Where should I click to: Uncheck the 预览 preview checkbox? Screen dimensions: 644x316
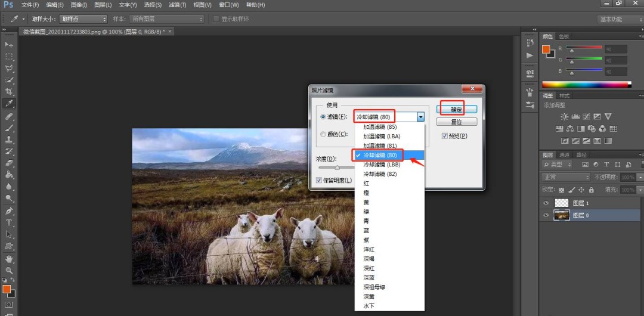445,136
